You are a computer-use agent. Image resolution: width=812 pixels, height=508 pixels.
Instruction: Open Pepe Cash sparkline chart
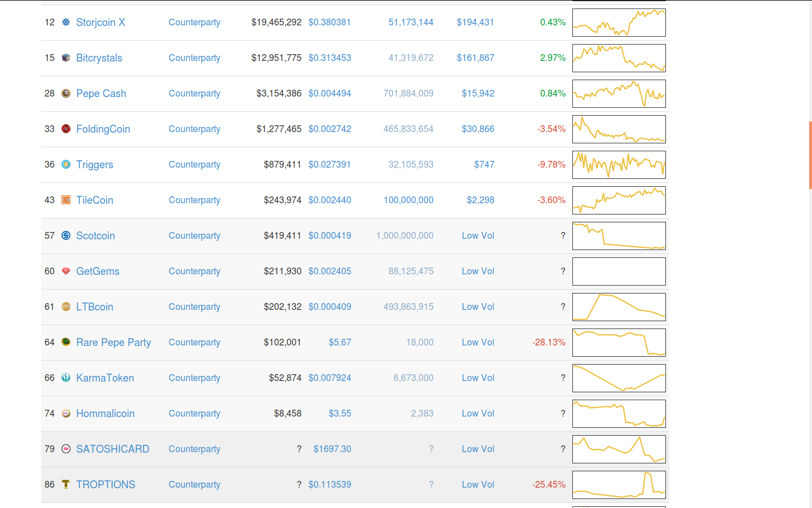619,94
